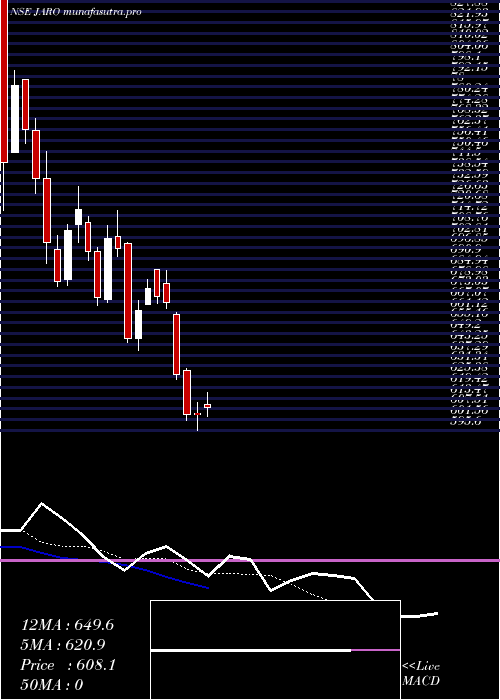Click the 50MA : 0 readout
Image resolution: width=500 pixels, height=700 pixels.
[x=52, y=685]
